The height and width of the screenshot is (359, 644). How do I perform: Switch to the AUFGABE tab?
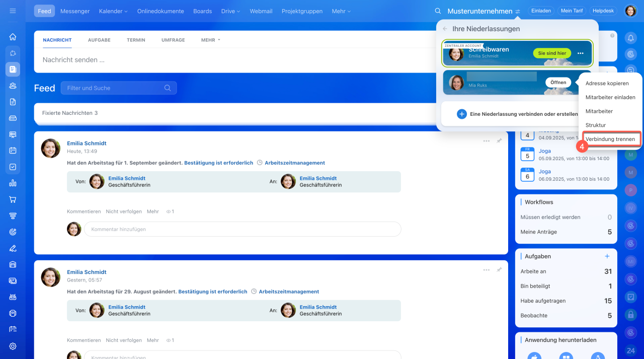coord(99,40)
